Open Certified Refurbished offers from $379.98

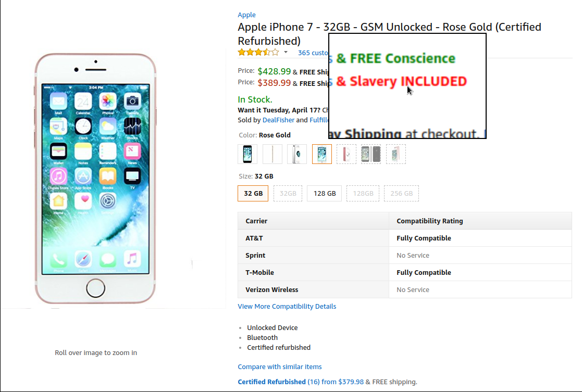[x=301, y=382]
